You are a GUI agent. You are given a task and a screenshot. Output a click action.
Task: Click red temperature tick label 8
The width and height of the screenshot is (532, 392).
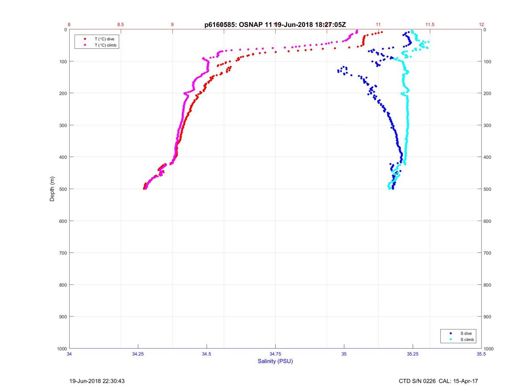(x=70, y=25)
